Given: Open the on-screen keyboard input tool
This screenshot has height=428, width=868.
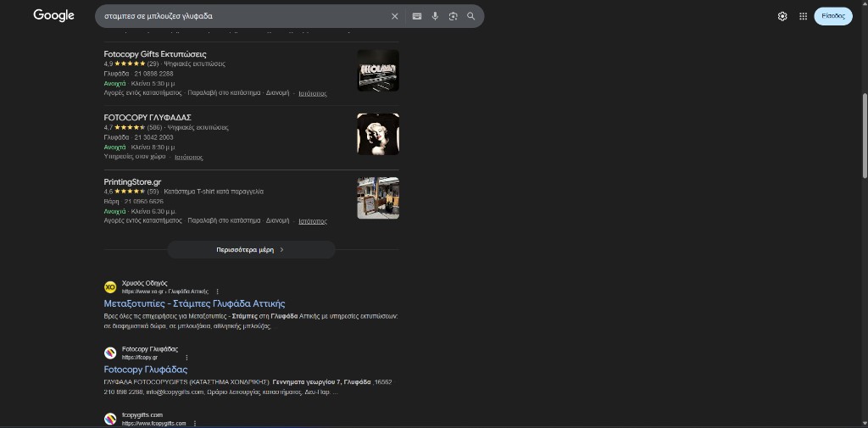Looking at the screenshot, I should [x=417, y=17].
